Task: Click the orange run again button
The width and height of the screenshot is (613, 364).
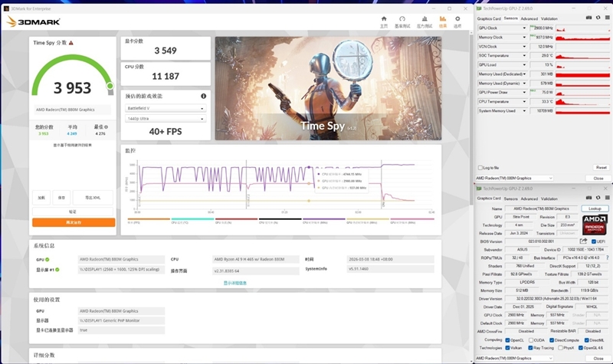Action: pos(74,222)
